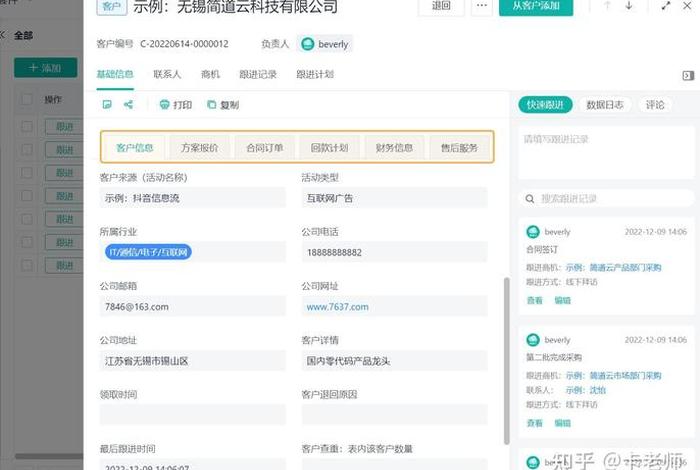Switch to the 联系人 tab
Image resolution: width=700 pixels, height=470 pixels.
pyautogui.click(x=167, y=75)
